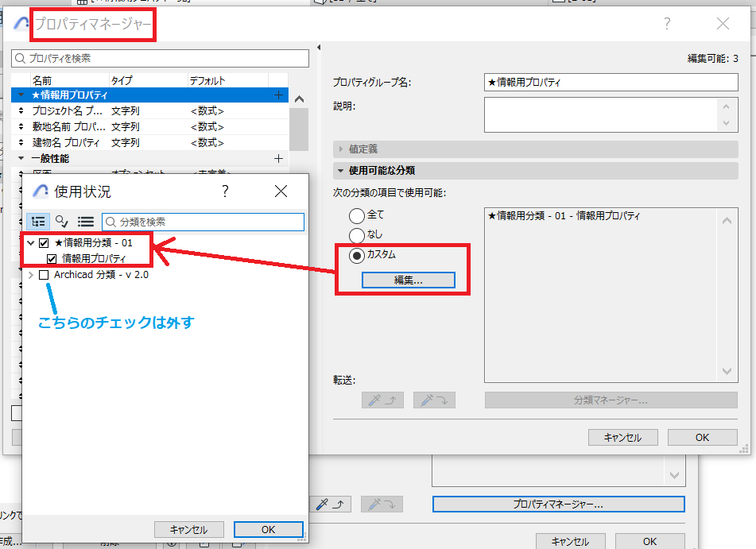Toggle ★情報用分類 - 01 checkbox
Image resolution: width=756 pixels, height=549 pixels.
44,243
